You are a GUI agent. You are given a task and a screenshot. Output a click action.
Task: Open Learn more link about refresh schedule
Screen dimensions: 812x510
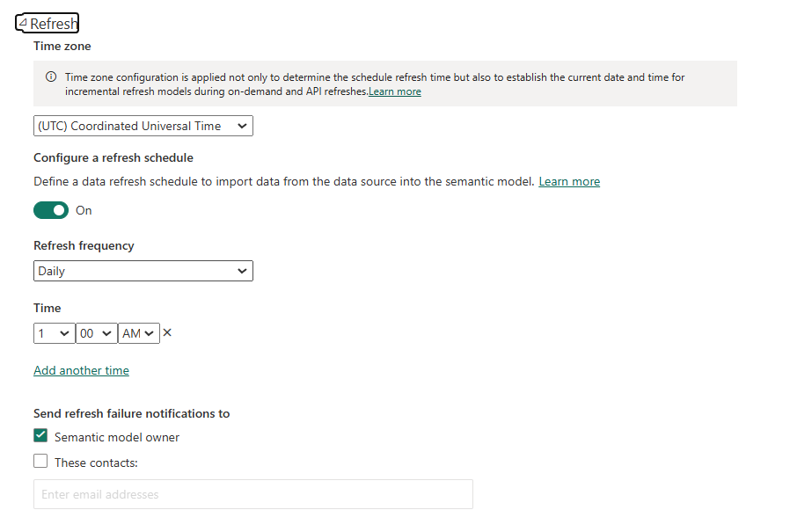[x=569, y=182]
